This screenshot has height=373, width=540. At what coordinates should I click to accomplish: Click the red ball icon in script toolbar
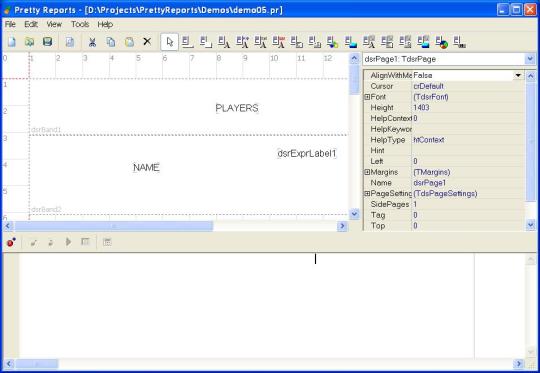[x=11, y=242]
